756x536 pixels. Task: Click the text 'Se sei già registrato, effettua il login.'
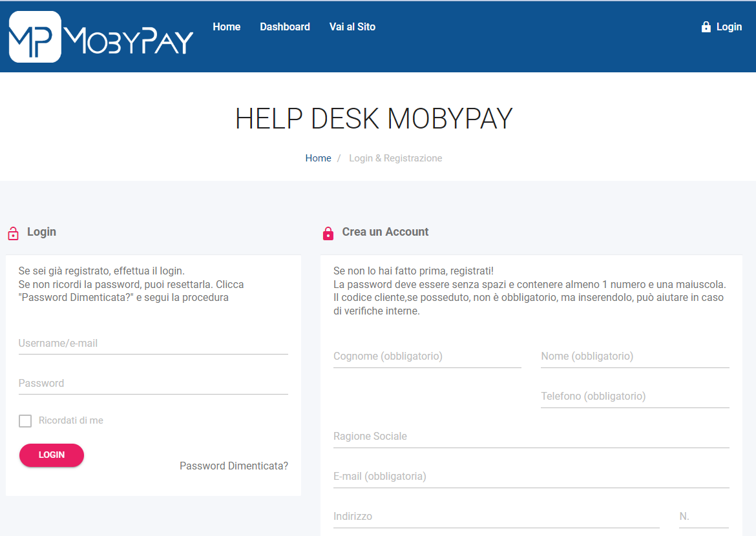click(101, 271)
